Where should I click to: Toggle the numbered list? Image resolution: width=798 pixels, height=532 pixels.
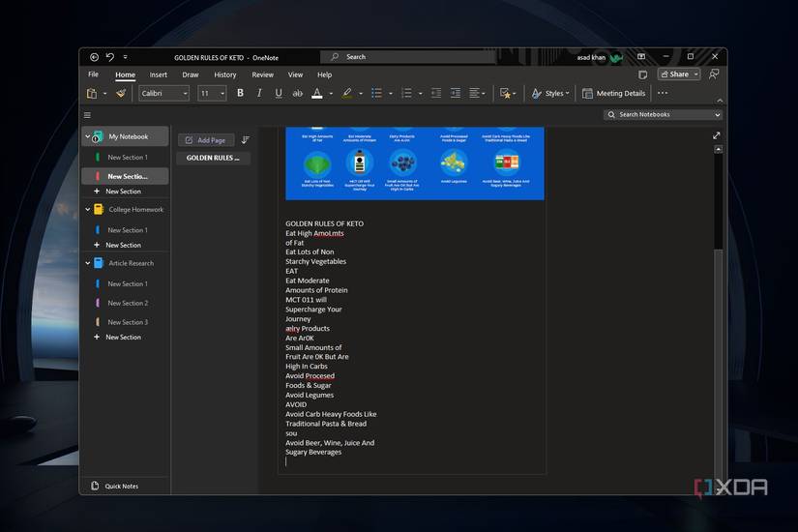coord(406,93)
